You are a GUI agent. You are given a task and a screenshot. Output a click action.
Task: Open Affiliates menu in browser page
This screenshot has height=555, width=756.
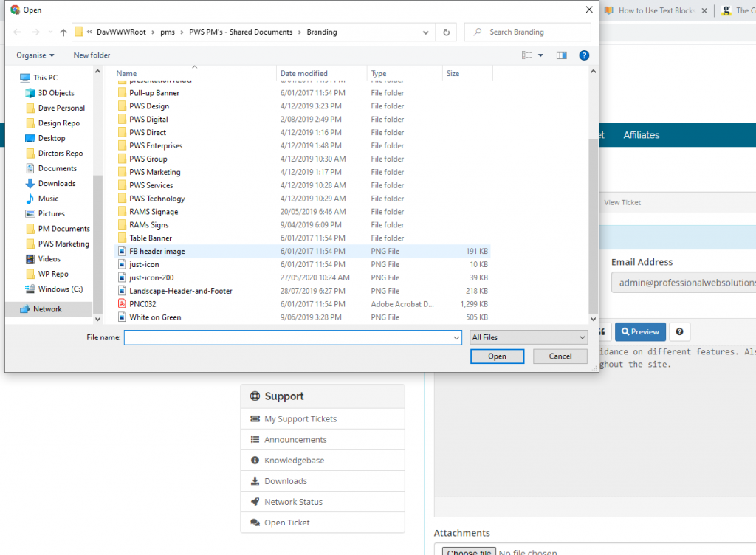coord(642,135)
